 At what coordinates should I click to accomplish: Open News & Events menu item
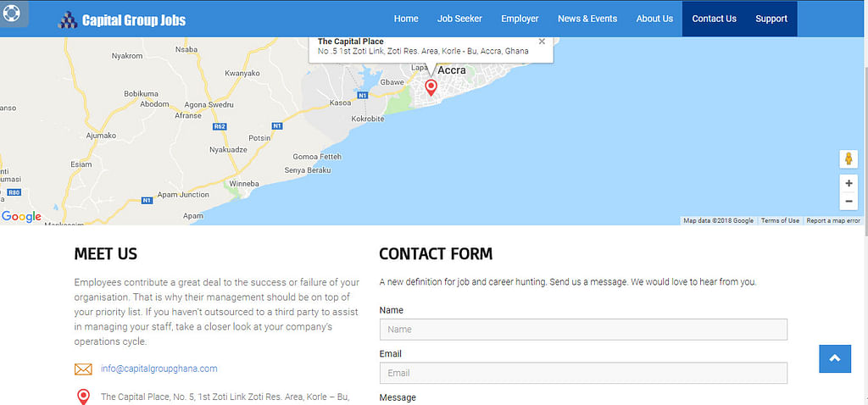tap(587, 19)
